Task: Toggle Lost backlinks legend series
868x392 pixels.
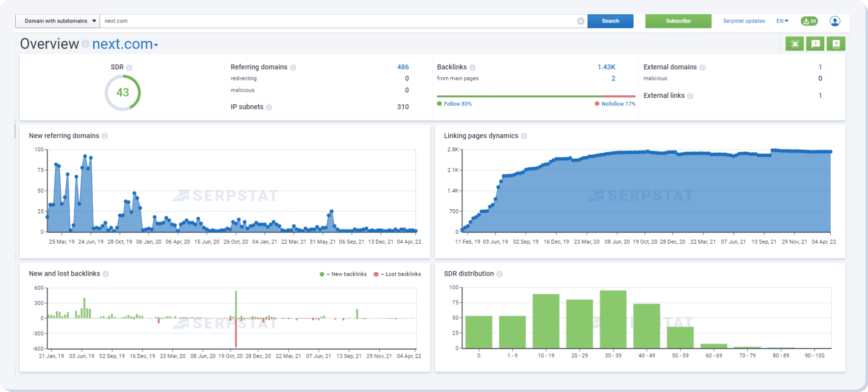Action: click(x=398, y=274)
